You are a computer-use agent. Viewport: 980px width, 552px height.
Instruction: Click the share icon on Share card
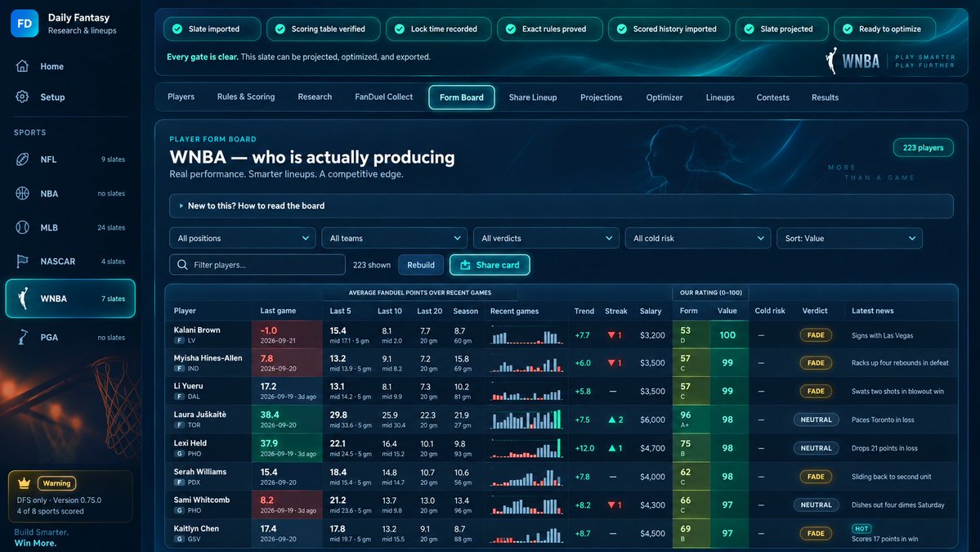coord(466,265)
